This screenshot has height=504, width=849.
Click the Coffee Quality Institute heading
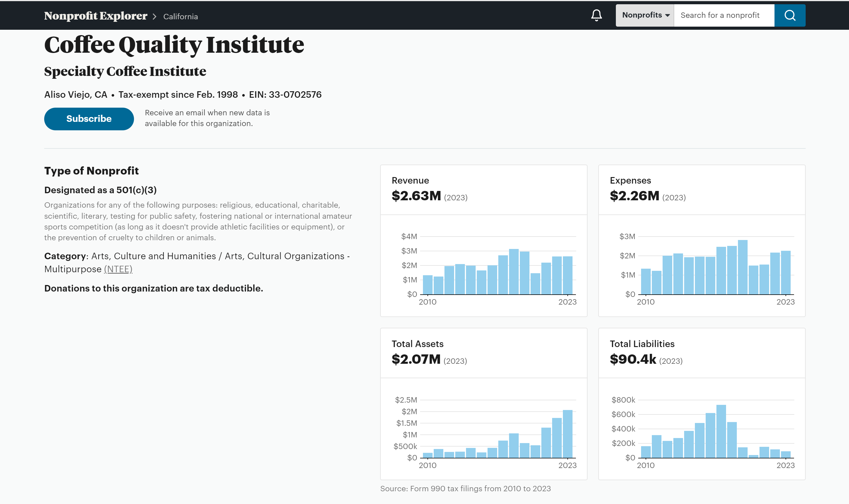(174, 45)
